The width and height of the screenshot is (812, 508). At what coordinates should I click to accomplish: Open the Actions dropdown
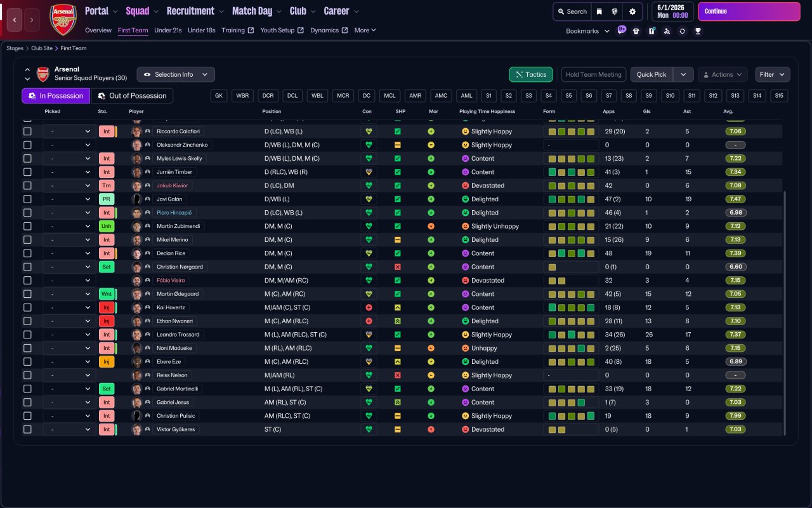(723, 74)
